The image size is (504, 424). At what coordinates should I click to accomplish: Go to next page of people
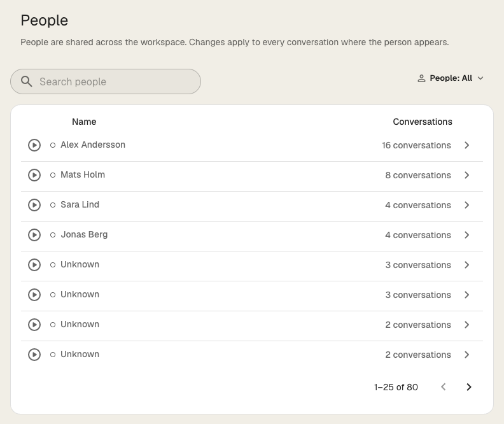point(468,386)
